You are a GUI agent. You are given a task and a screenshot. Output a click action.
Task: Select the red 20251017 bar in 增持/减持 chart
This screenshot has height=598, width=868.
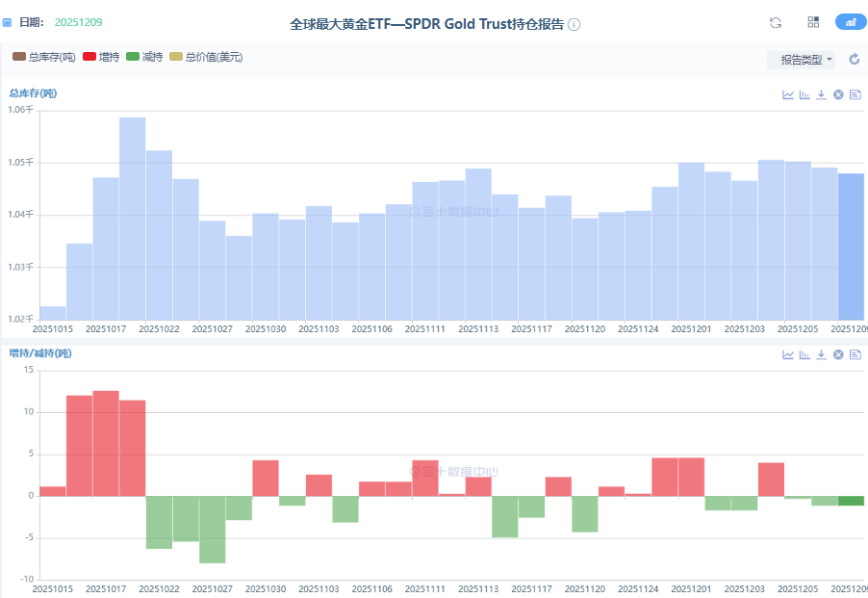tap(106, 444)
